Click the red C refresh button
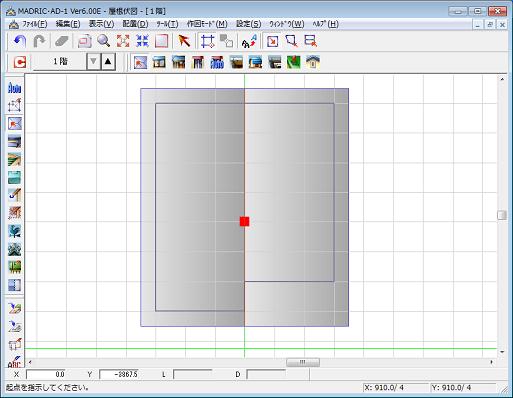Screen dimensions: 513x398 tap(20, 62)
